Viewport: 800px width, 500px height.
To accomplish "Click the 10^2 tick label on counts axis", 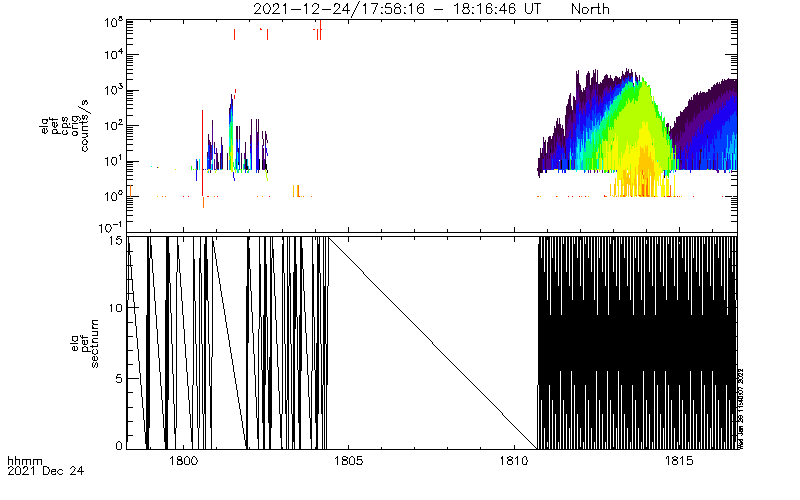I will [114, 124].
